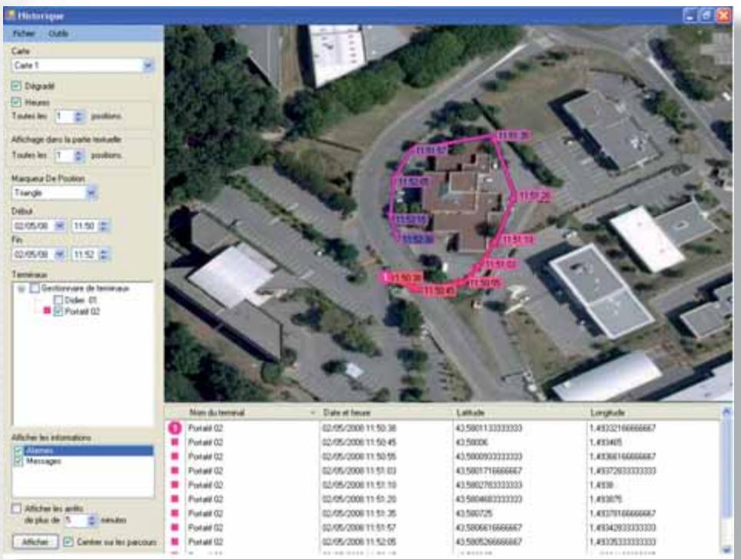741x560 pixels.
Task: Click the minutes stepper for arrêts de plus de
Action: (91, 521)
